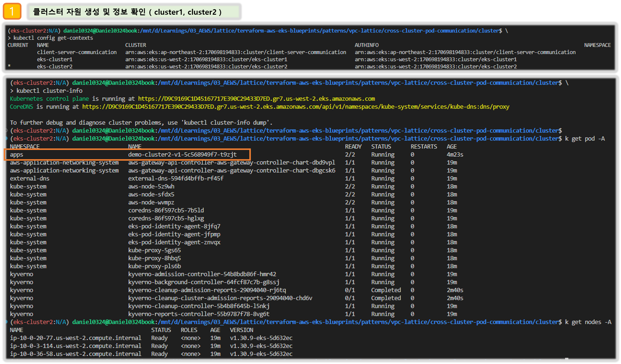
Task: Select the gateway controller pod ending 'dbgcsk6'
Action: pyautogui.click(x=232, y=171)
